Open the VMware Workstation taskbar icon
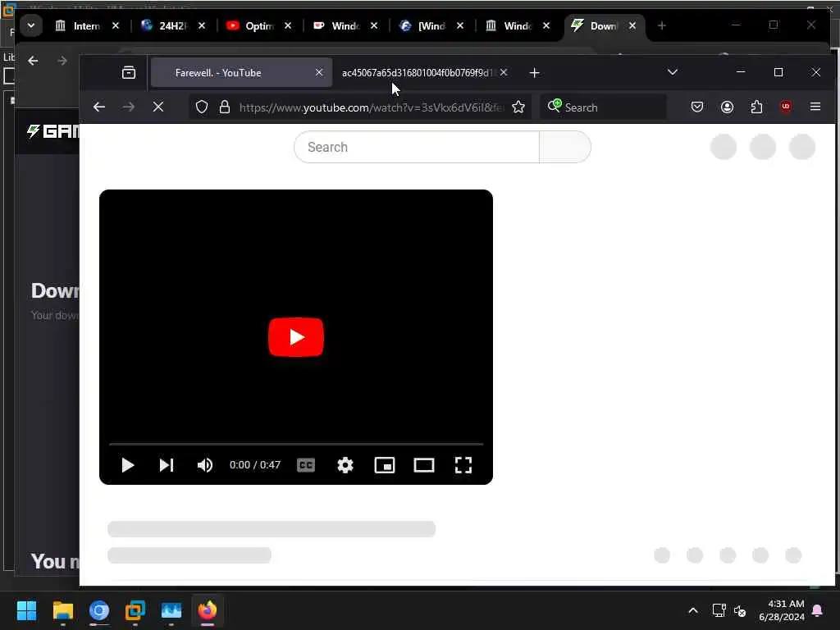This screenshot has height=630, width=840. pos(135,610)
